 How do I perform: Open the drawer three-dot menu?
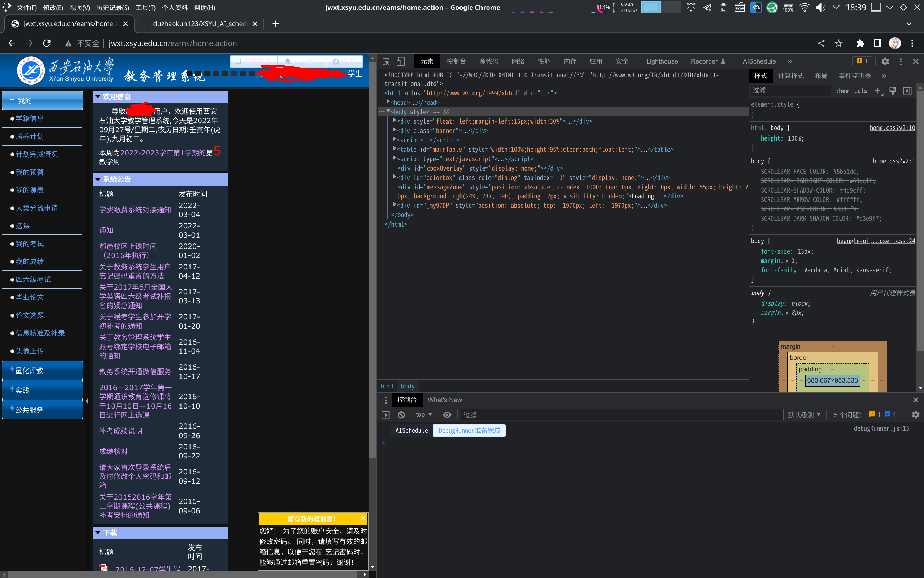coord(386,400)
